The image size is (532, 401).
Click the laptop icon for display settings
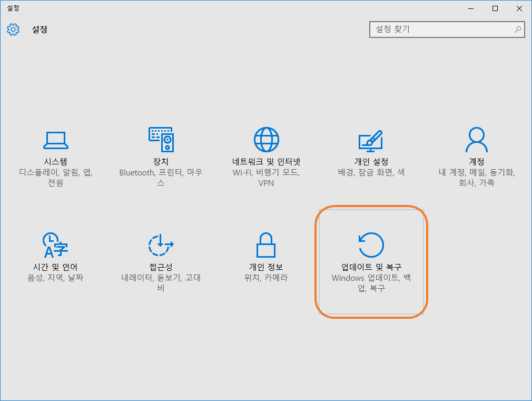[x=56, y=139]
